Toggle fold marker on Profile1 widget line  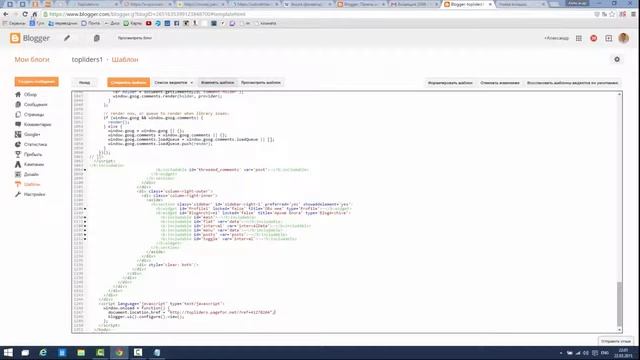pos(85,209)
